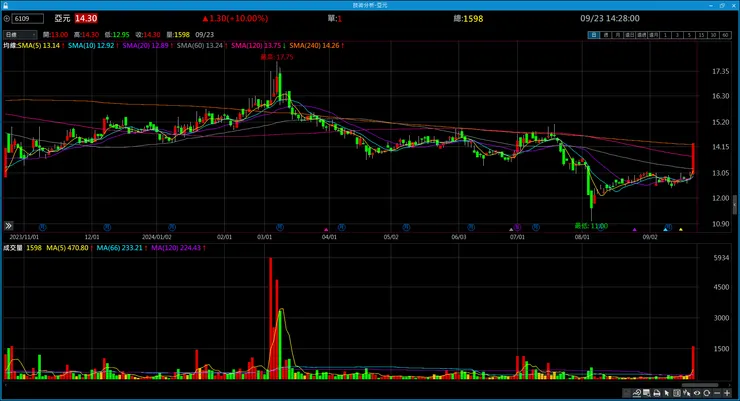The width and height of the screenshot is (740, 401).
Task: Click the horizontal chart scrollbar thumb
Action: [700, 384]
